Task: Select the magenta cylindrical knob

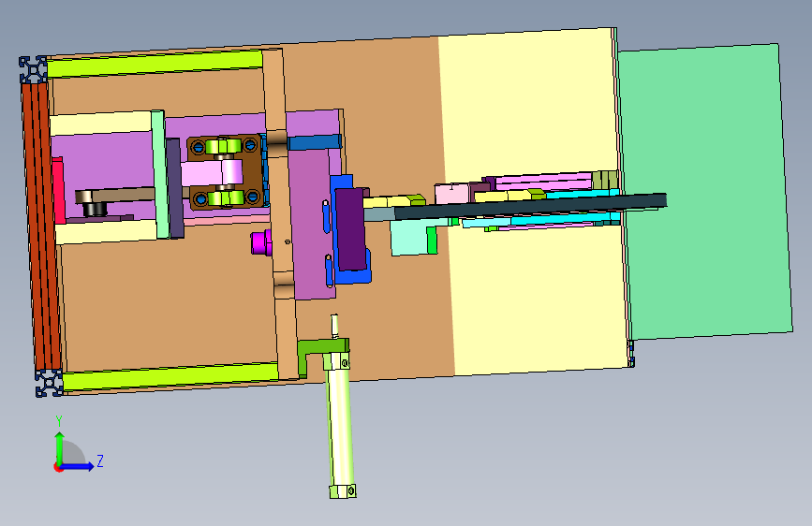Action: (261, 242)
